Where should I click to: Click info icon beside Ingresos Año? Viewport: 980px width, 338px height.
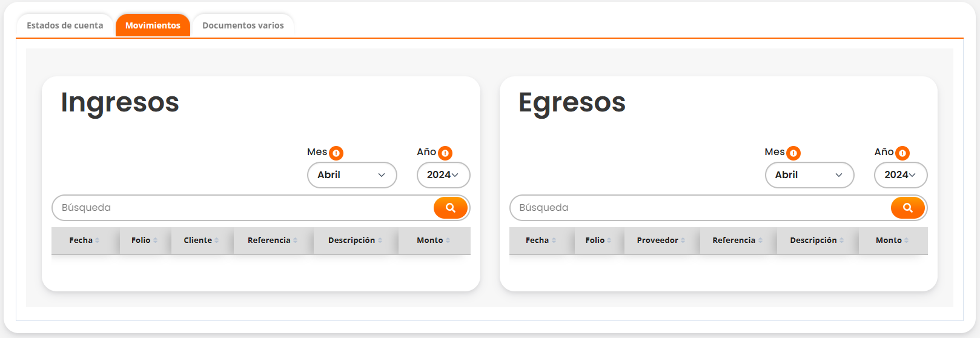point(445,153)
